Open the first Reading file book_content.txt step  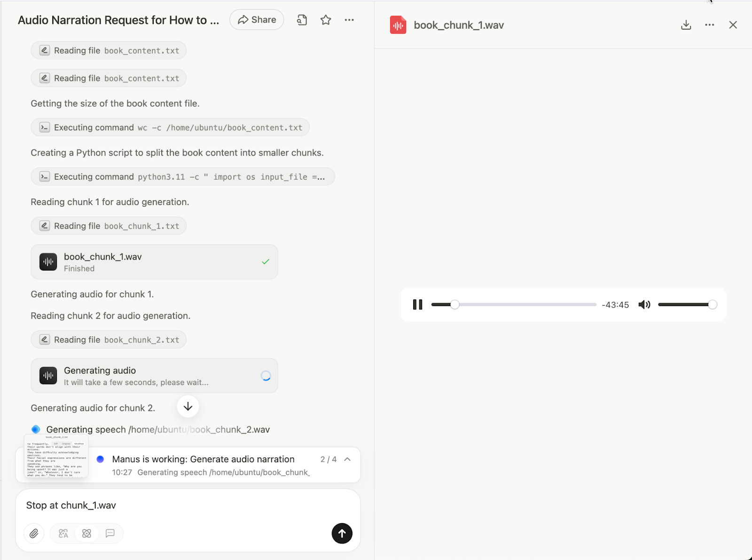click(x=109, y=50)
